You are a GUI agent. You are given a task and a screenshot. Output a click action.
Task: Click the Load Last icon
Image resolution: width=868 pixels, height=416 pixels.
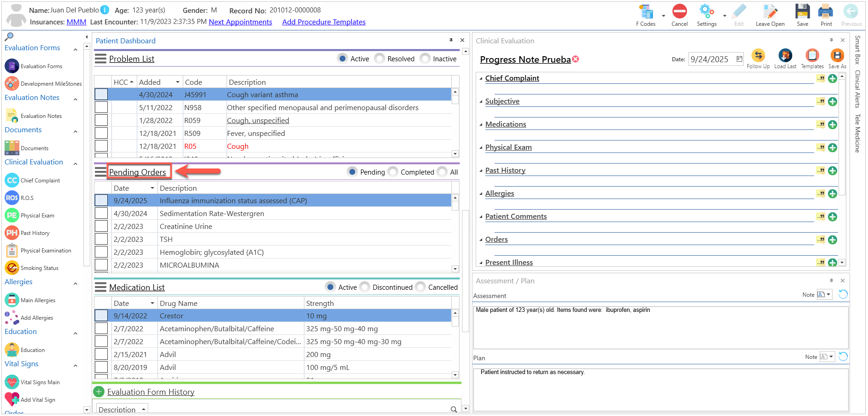[785, 56]
